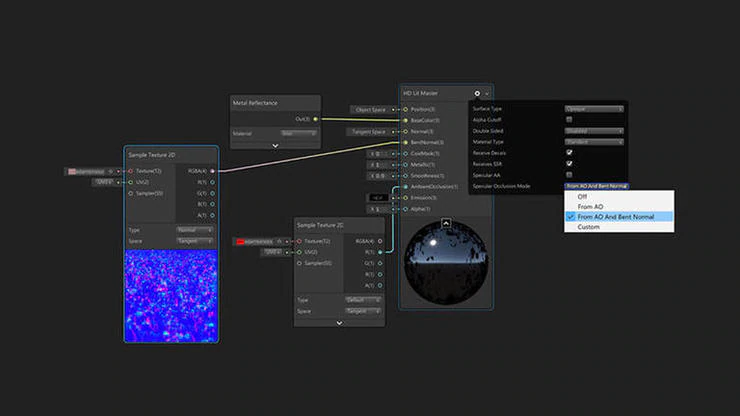This screenshot has width=740, height=416.
Task: Click the RGBA(4) output port on left Sample Texture 2D
Action: (212, 171)
